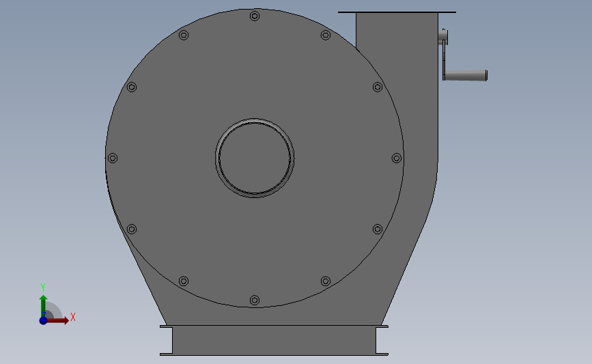Select the central circular hub on the cover

255,158
